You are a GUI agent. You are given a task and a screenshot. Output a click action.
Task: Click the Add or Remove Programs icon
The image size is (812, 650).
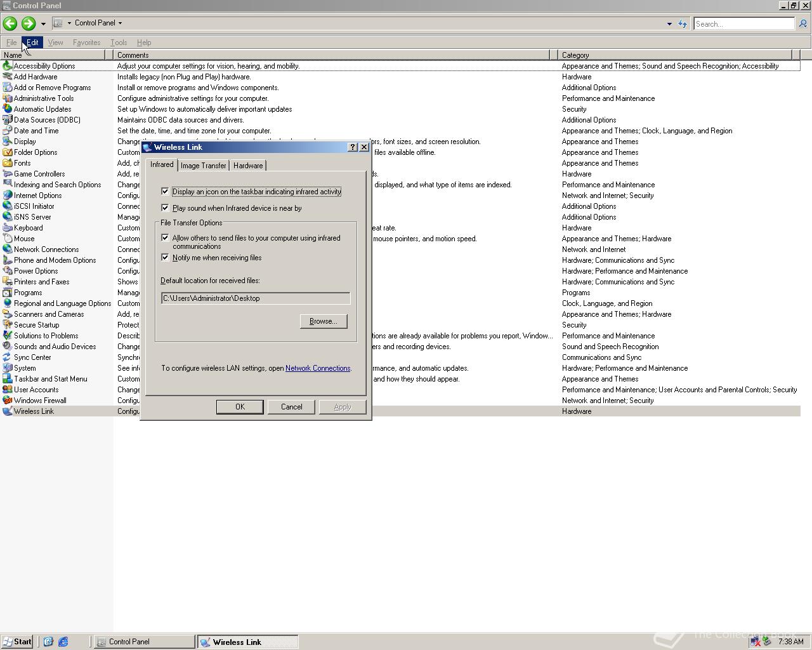tap(8, 88)
